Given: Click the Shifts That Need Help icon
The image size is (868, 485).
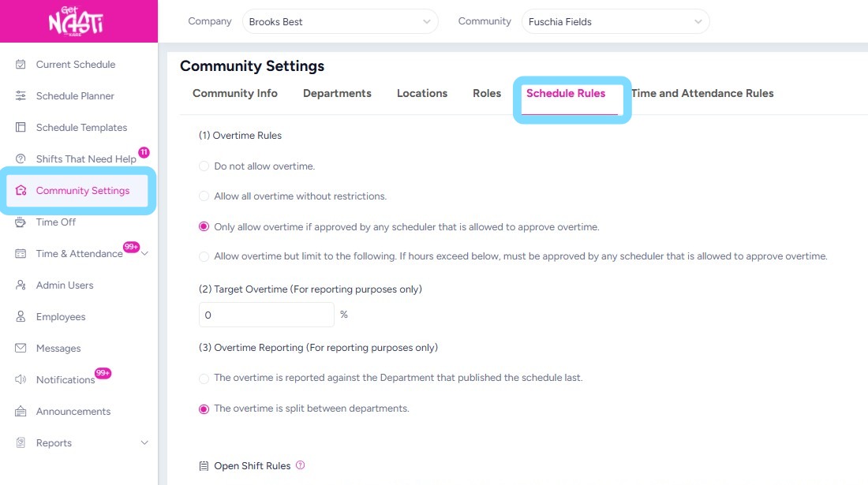Looking at the screenshot, I should click(21, 159).
